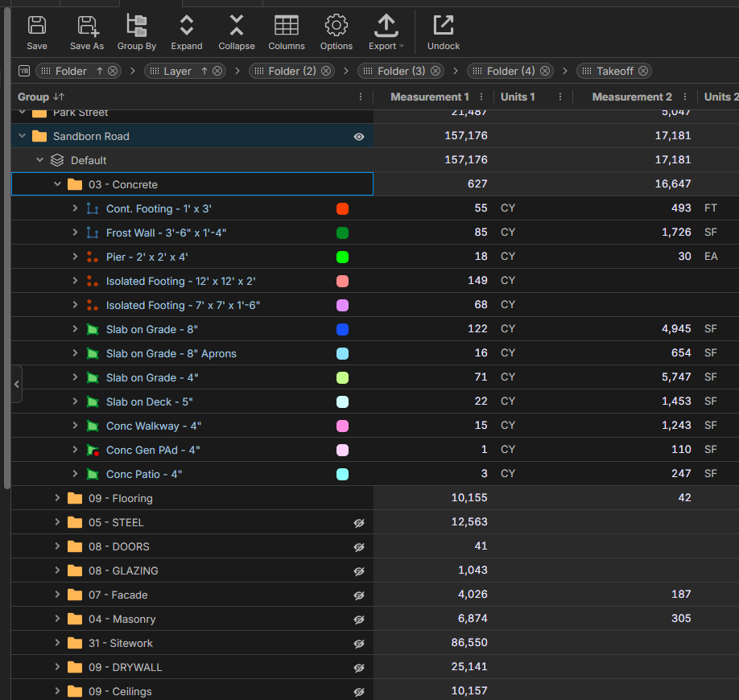Click the vertical scrollbar on left edge
This screenshot has height=700, width=739.
[x=7, y=247]
